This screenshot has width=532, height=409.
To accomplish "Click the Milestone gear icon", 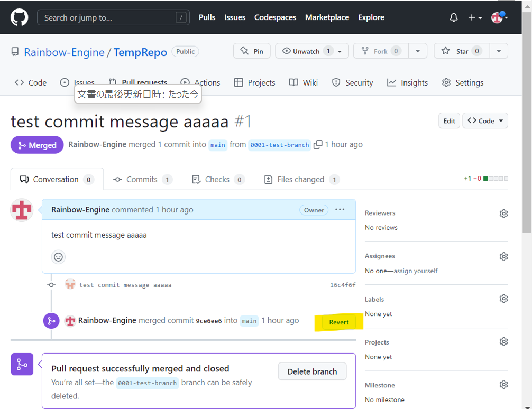I will click(503, 385).
